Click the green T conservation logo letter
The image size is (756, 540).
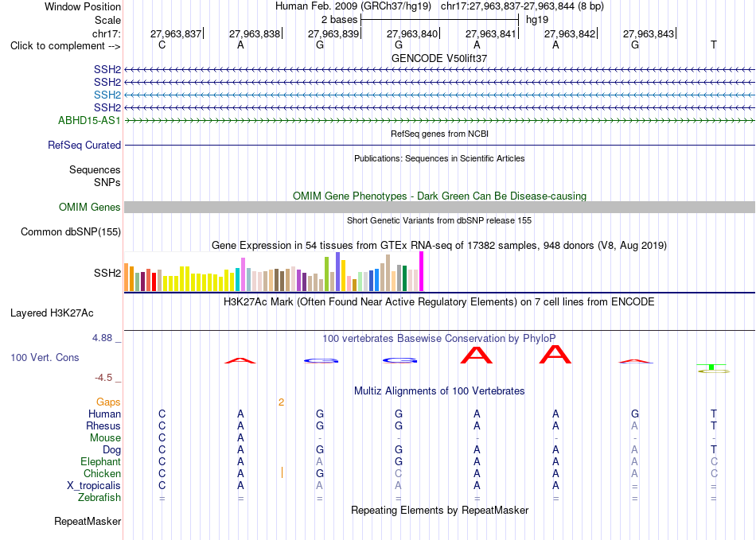point(712,367)
